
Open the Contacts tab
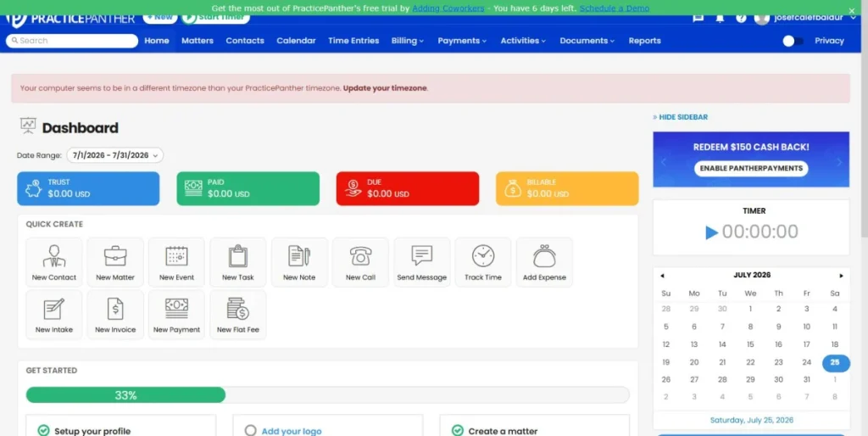245,41
